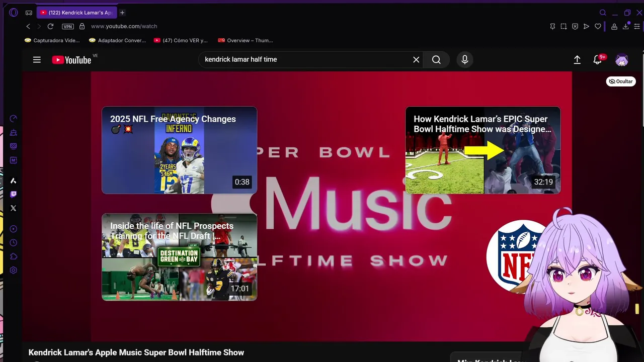Image resolution: width=644 pixels, height=362 pixels.
Task: Go forward using the browser arrow
Action: tap(39, 26)
